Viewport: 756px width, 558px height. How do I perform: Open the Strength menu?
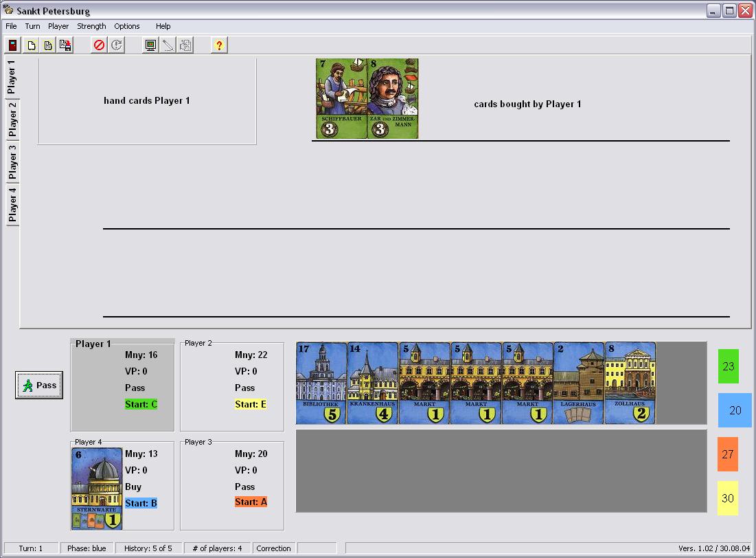click(91, 26)
